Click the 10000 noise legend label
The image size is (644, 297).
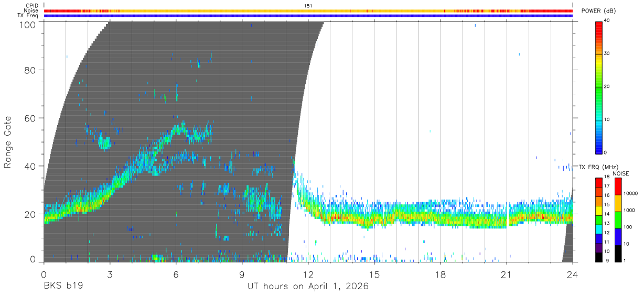(632, 193)
